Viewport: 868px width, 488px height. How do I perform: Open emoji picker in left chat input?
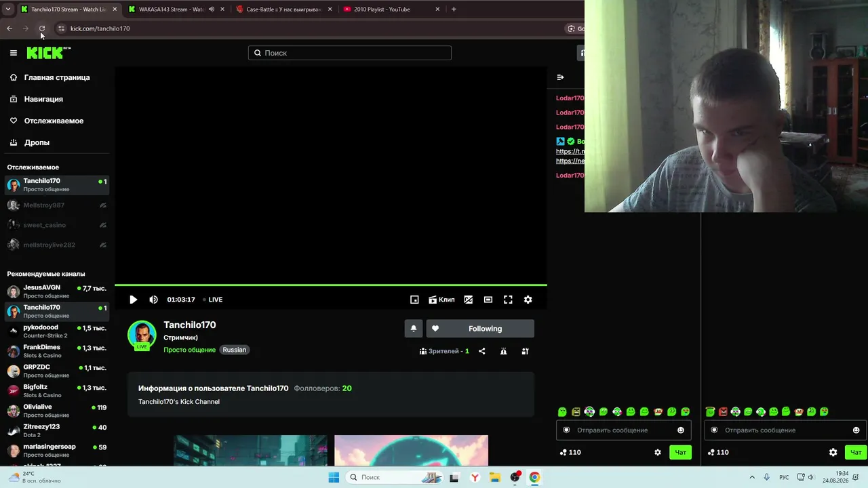681,430
